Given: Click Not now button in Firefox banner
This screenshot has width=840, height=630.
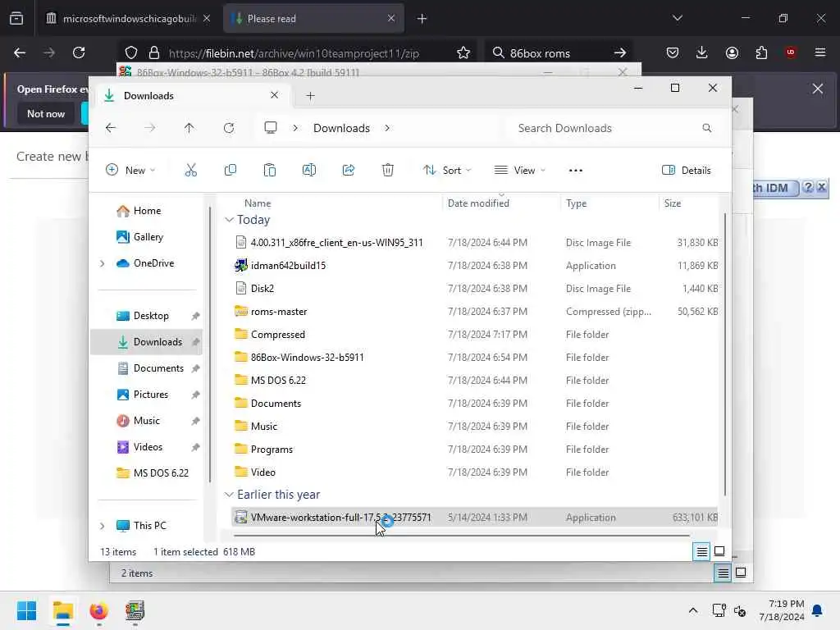Looking at the screenshot, I should (46, 113).
